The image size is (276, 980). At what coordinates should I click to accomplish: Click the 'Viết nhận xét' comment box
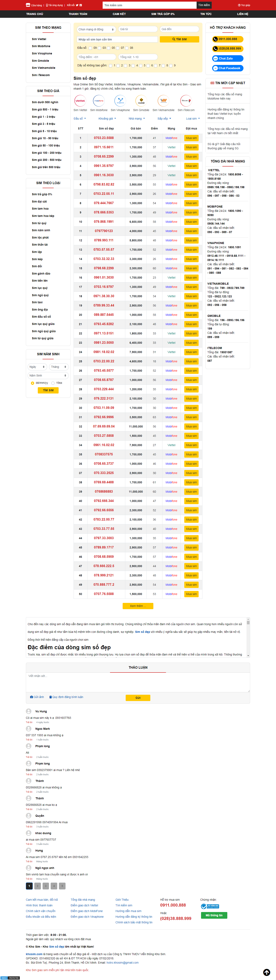138,682
